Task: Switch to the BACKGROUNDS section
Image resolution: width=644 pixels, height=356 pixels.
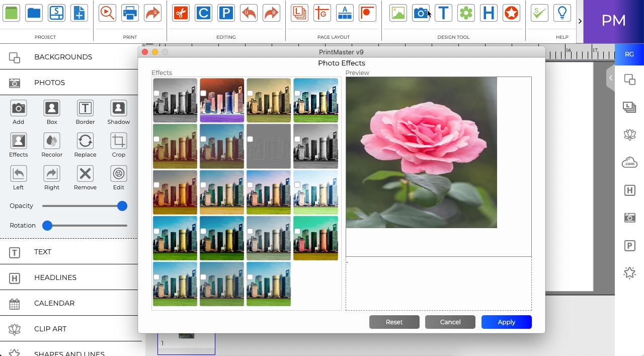Action: point(63,57)
